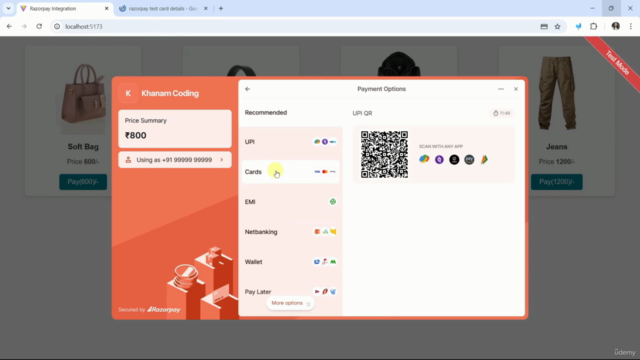The image size is (640, 360).
Task: Click the Khanam Coding merchant name
Action: pos(170,93)
